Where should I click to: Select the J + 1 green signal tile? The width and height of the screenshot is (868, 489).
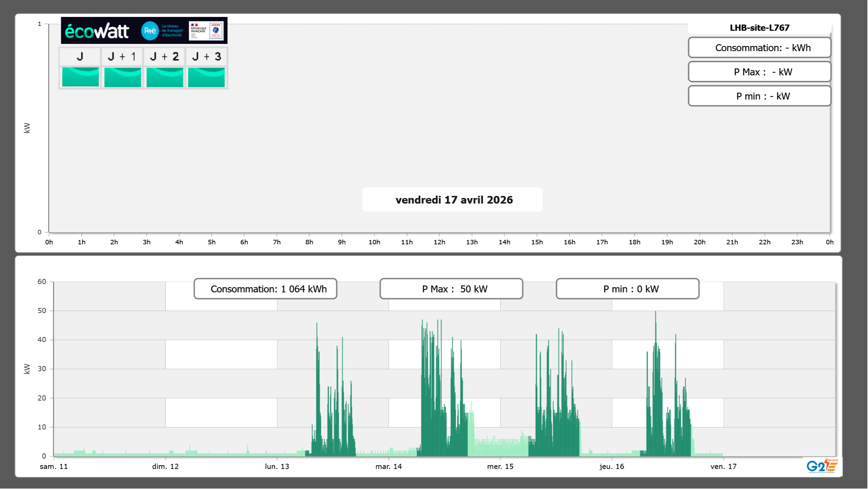tap(122, 77)
